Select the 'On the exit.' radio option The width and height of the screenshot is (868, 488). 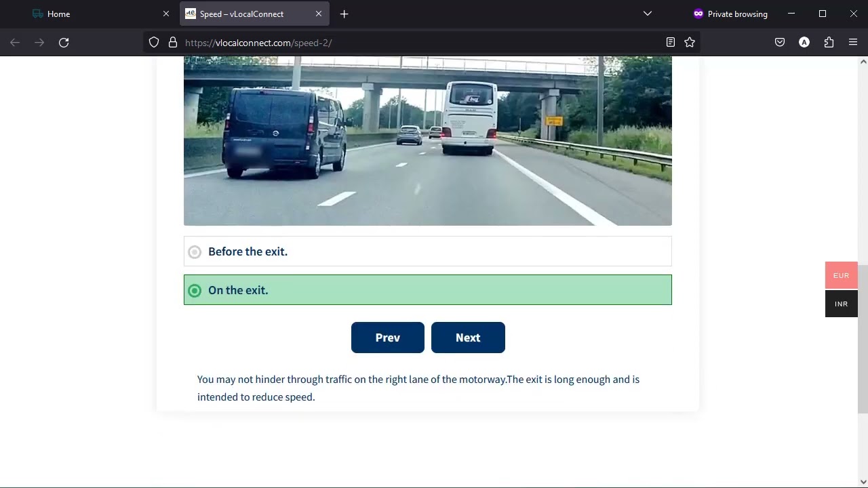point(428,290)
